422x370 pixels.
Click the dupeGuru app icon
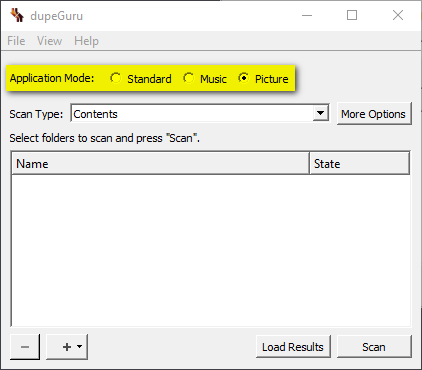click(x=17, y=15)
